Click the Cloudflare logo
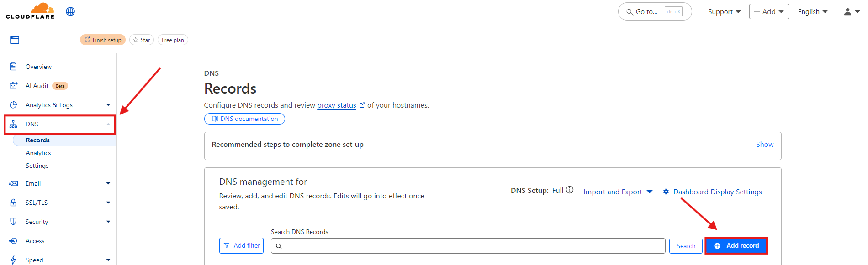Image resolution: width=868 pixels, height=265 pixels. (30, 11)
